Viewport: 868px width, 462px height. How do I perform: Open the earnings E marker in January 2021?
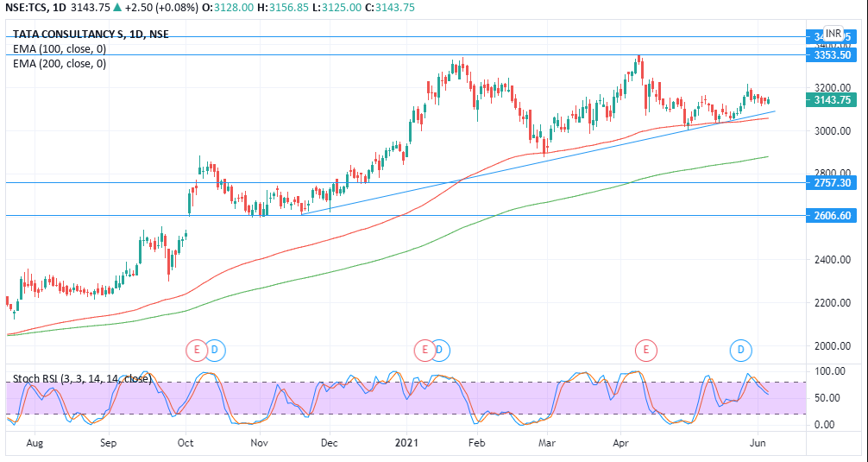[424, 350]
